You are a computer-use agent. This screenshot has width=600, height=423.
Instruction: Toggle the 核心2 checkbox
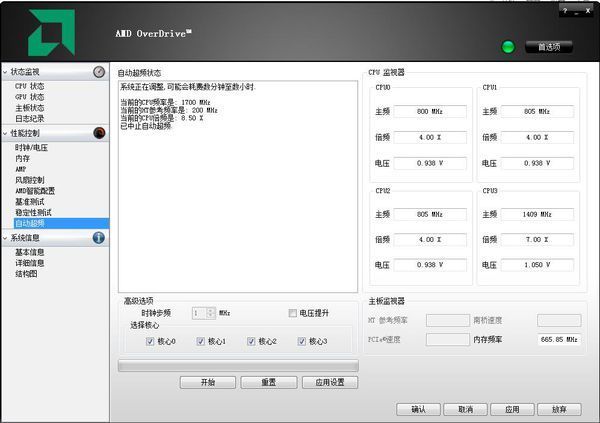pyautogui.click(x=251, y=341)
